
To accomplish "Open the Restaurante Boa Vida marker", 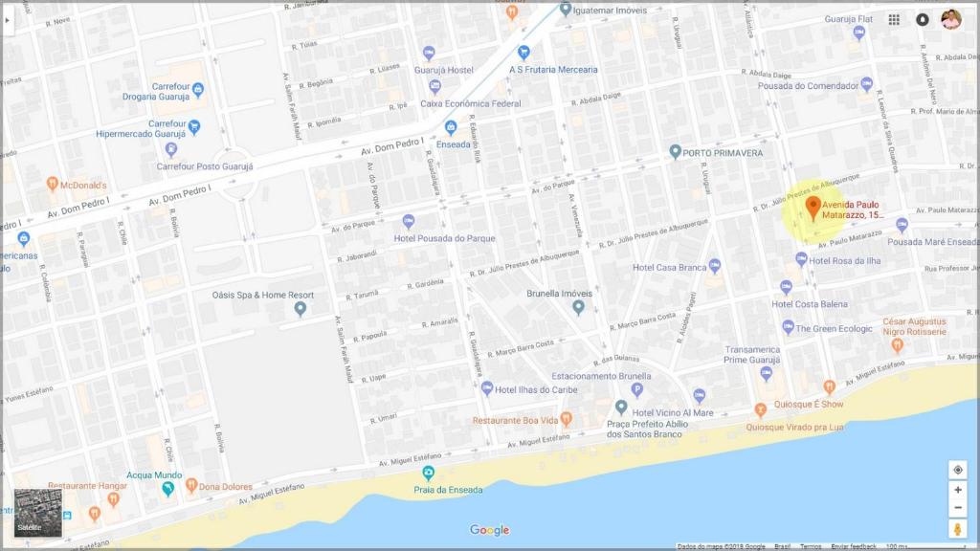I will [x=567, y=419].
